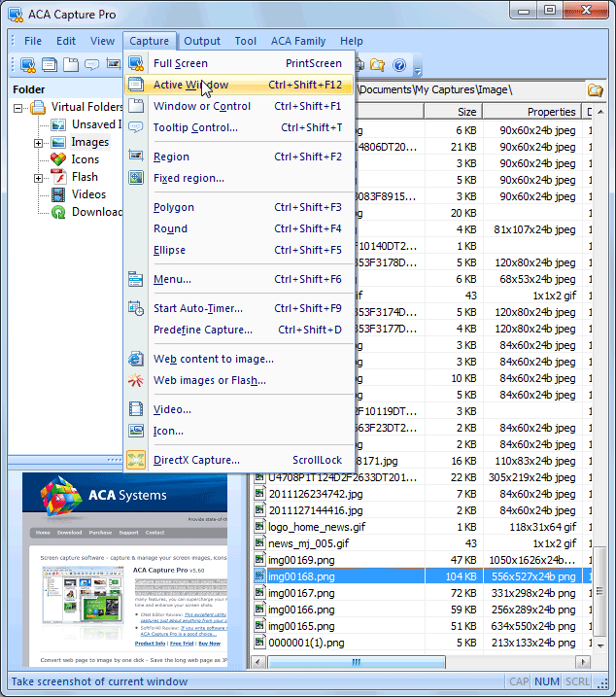Click the browse folder icon beside path
This screenshot has width=616, height=697.
(595, 89)
